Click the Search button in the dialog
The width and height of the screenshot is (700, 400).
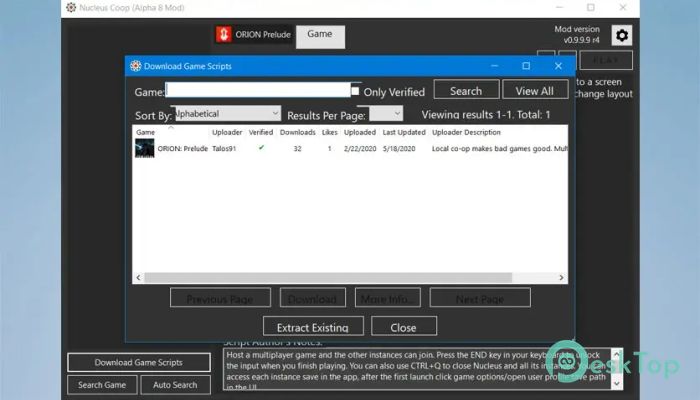(x=466, y=91)
